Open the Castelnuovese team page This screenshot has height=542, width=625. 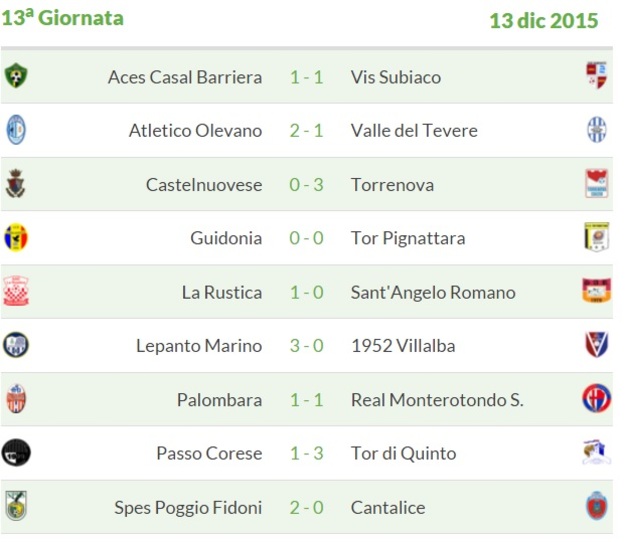[204, 185]
